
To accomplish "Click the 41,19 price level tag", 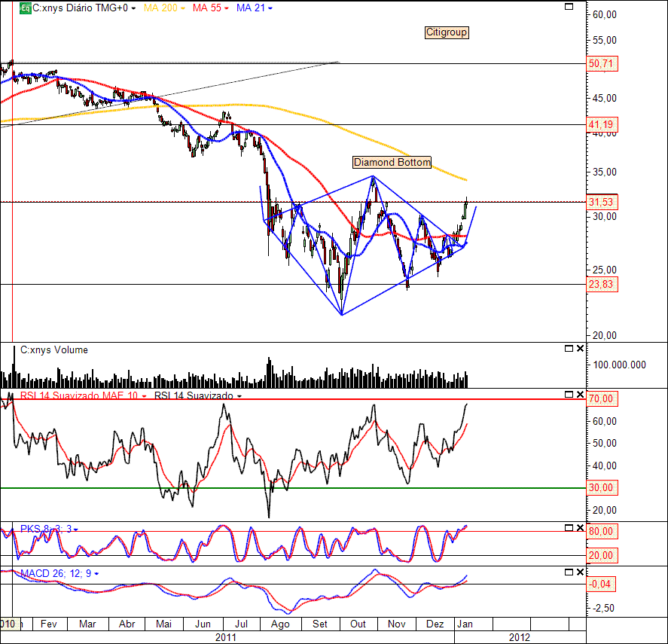I will tap(602, 125).
